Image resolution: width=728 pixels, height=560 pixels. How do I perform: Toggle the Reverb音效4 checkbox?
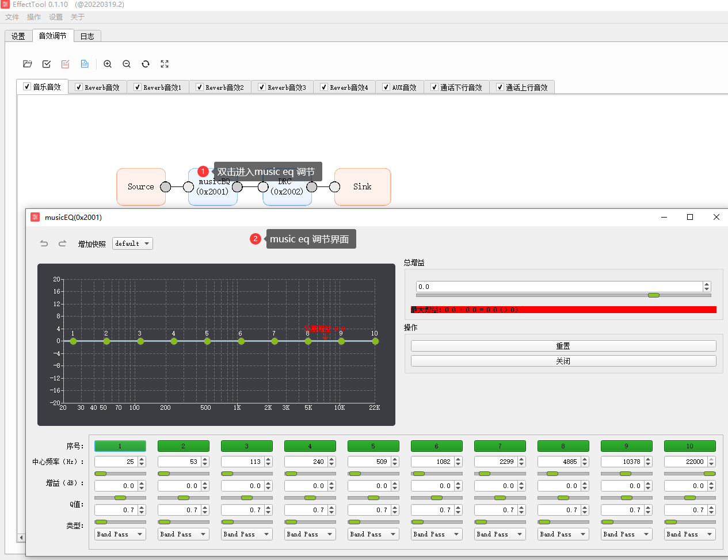coord(324,87)
